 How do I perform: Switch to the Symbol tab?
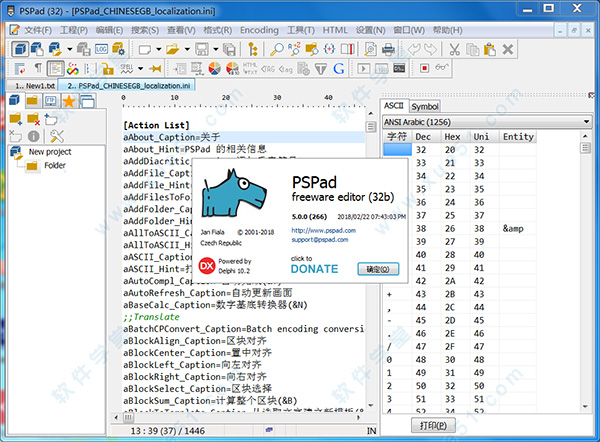tap(425, 106)
